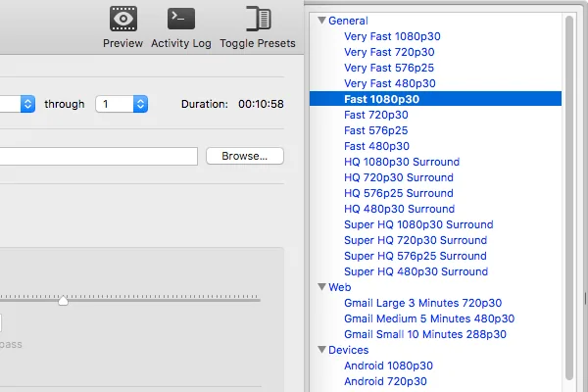Choose Gmail Medium 5 Minutes 480p30
The image size is (588, 392).
(x=429, y=318)
